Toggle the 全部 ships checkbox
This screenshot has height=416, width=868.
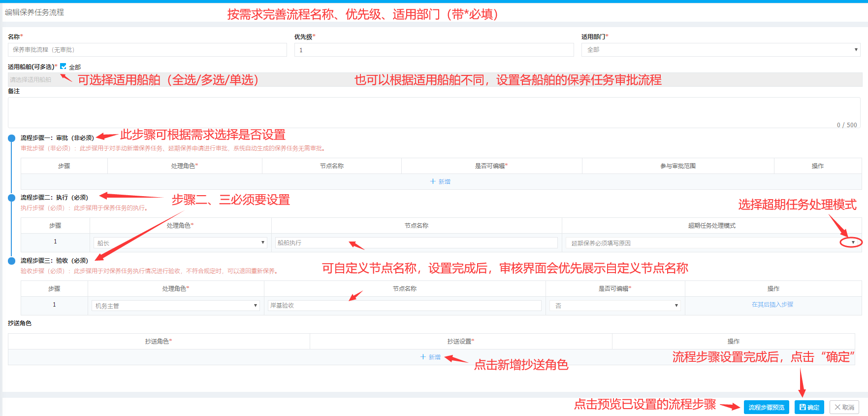pos(63,67)
